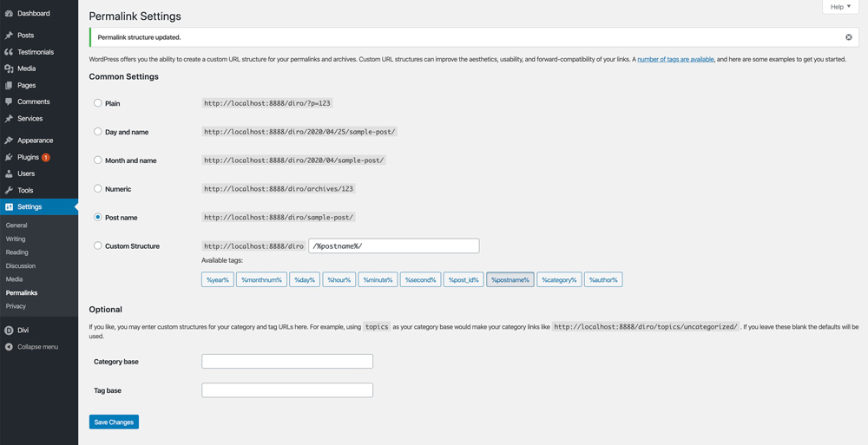Click the Tools wrench icon

click(x=9, y=190)
